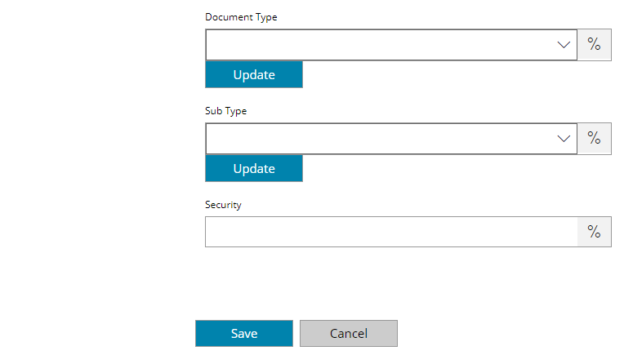
Task: Click Update below Document Type
Action: click(254, 74)
